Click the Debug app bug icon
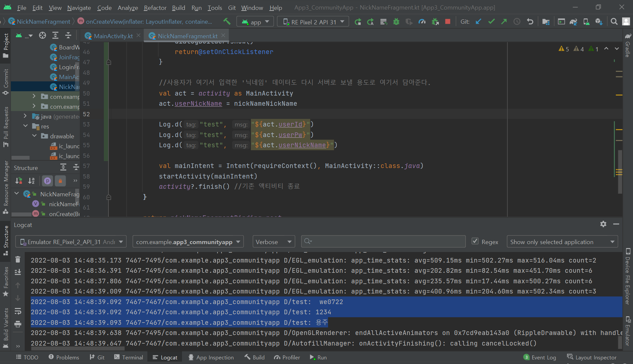The width and height of the screenshot is (633, 364). pos(396,22)
